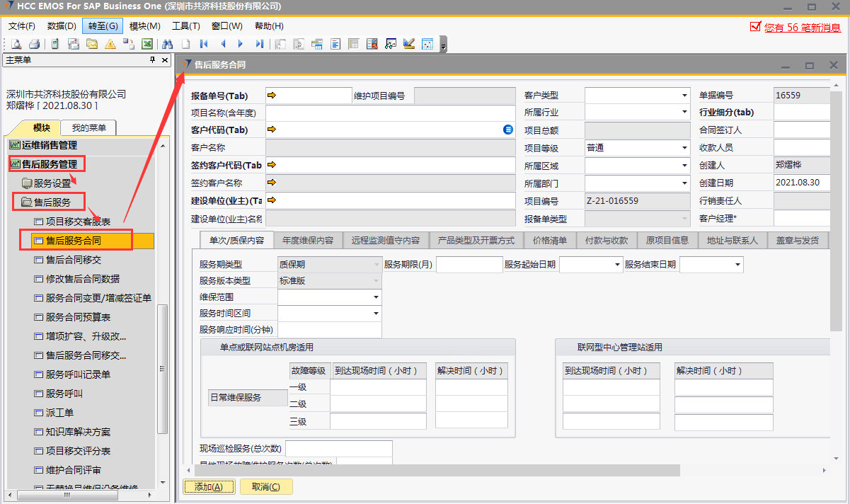Switch to the 年度维保内容 tab
Screen dimensions: 850x504
coord(307,240)
